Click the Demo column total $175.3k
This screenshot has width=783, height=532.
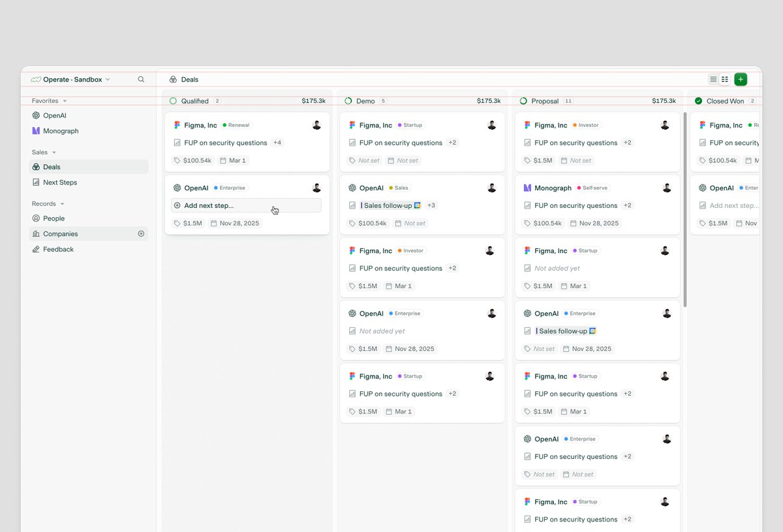pos(489,101)
